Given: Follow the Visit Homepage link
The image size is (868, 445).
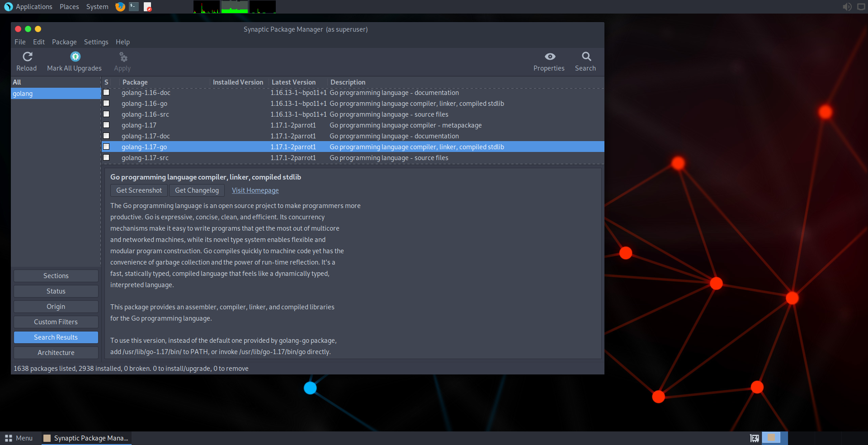Looking at the screenshot, I should tap(255, 190).
